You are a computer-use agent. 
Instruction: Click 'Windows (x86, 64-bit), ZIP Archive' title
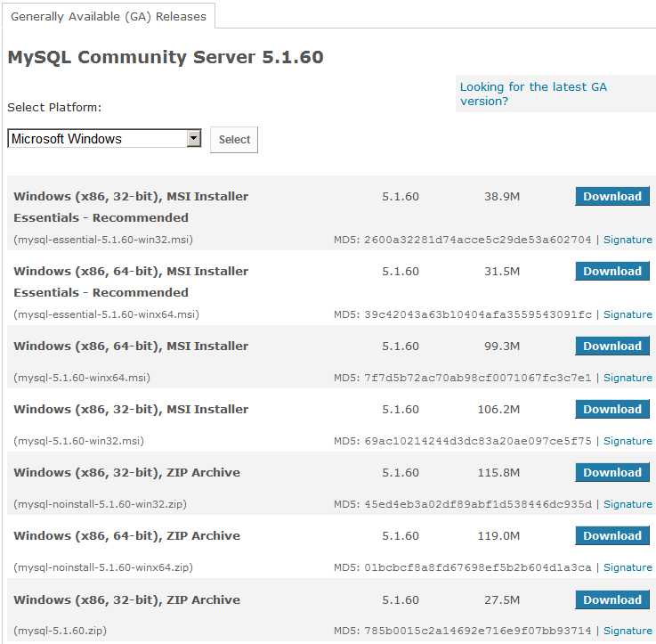coord(126,536)
